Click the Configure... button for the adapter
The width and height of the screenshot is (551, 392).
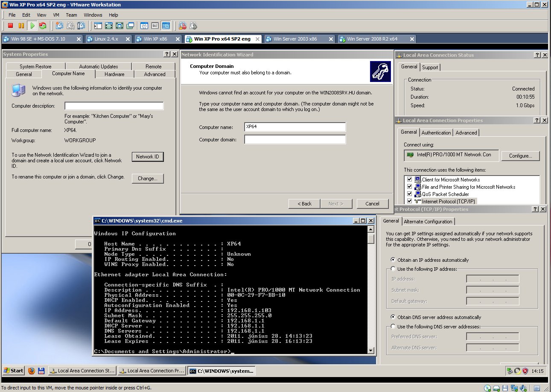coord(521,156)
